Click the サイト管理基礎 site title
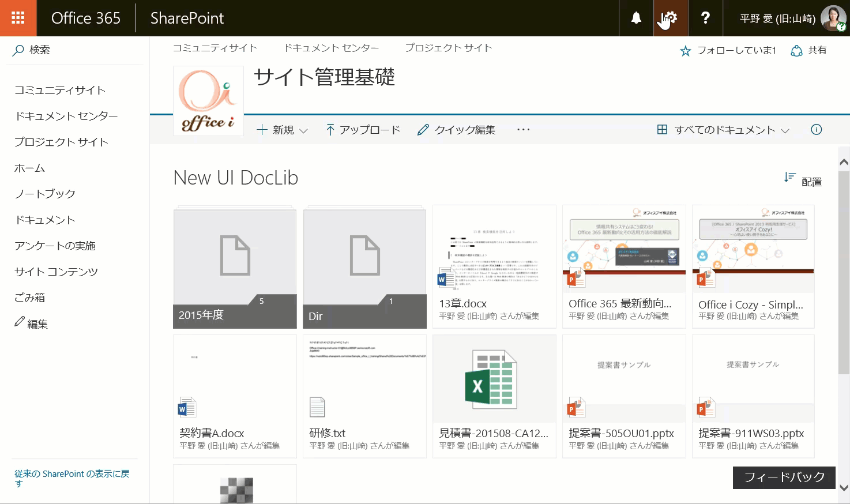The image size is (850, 504). tap(324, 77)
